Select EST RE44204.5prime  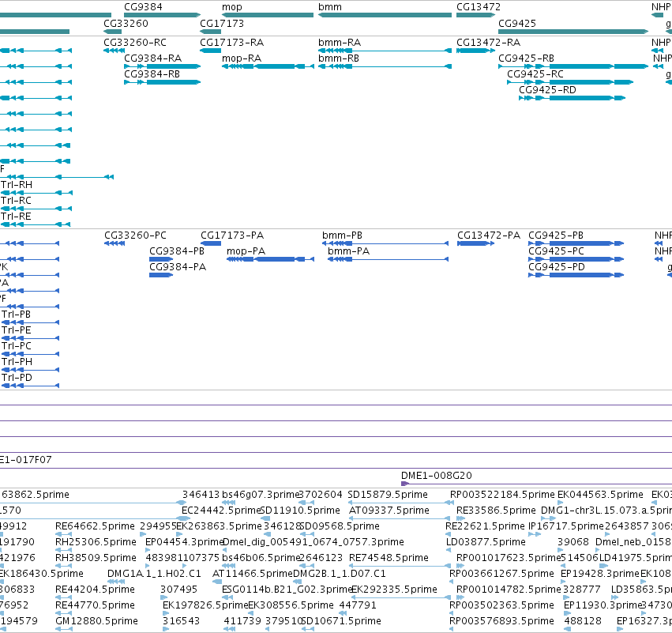pyautogui.click(x=95, y=590)
